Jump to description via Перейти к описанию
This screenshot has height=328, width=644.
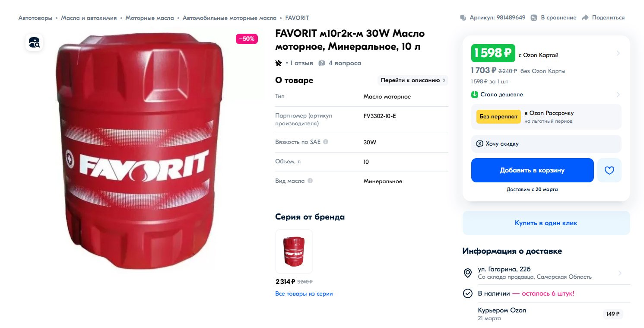point(413,80)
